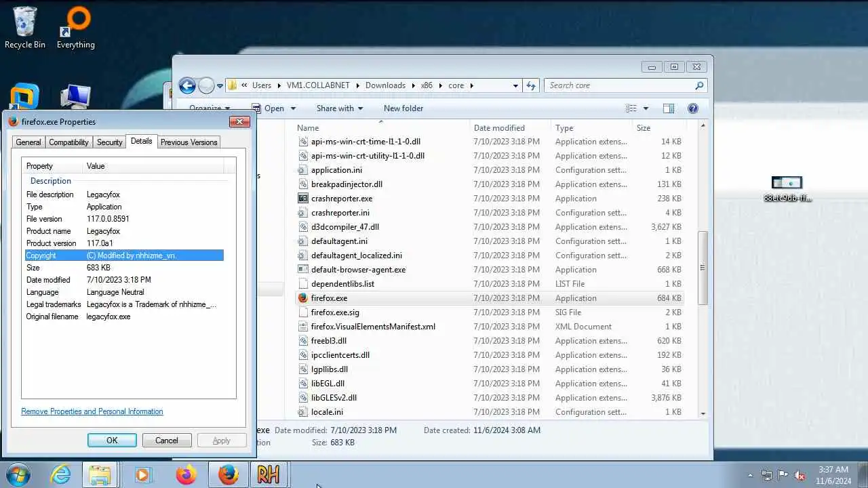The image size is (868, 488).
Task: Expand the Users breadcrumb arrow
Action: (279, 85)
